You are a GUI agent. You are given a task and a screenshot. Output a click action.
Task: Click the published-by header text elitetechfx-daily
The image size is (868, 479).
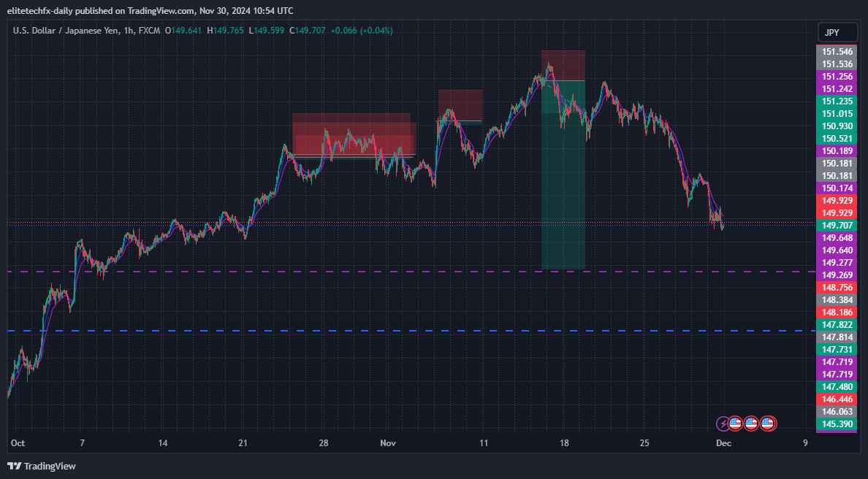coord(40,11)
